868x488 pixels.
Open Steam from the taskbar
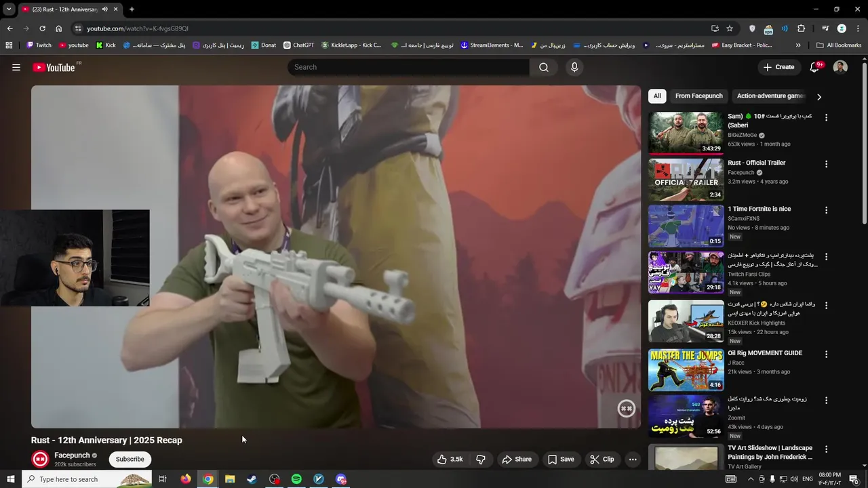252,479
